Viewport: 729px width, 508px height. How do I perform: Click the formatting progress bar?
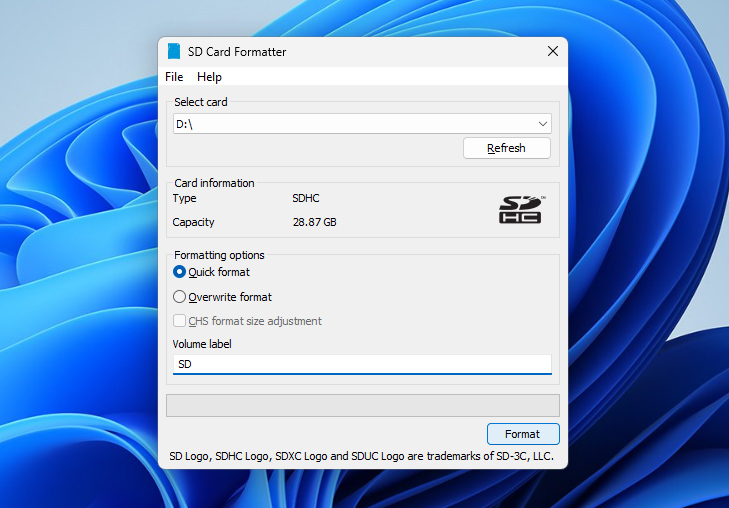coord(363,406)
